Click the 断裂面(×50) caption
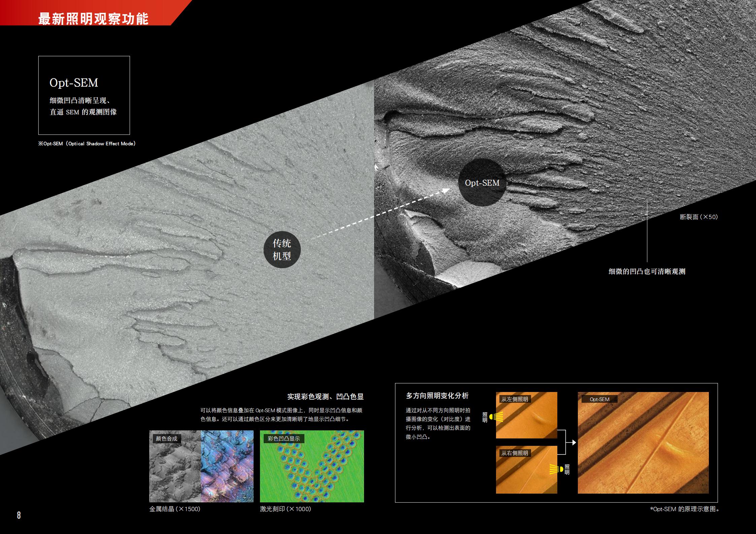 click(699, 217)
